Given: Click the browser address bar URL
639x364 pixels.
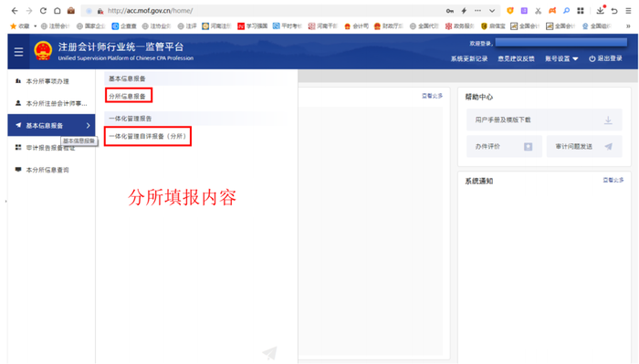Looking at the screenshot, I should pos(150,11).
